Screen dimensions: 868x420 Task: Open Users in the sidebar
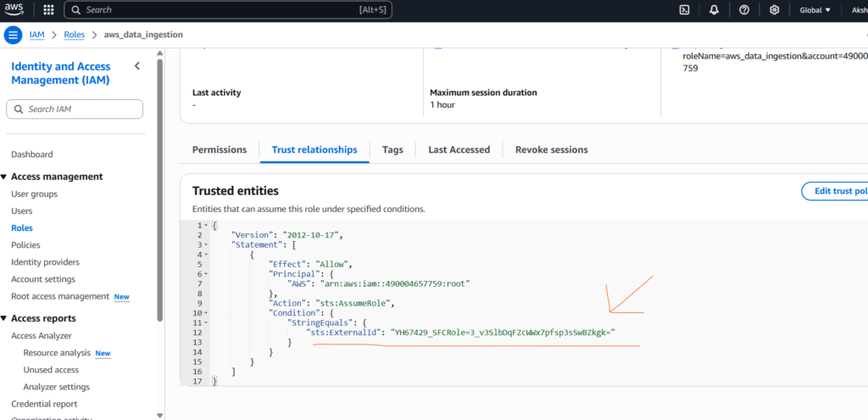pyautogui.click(x=21, y=211)
